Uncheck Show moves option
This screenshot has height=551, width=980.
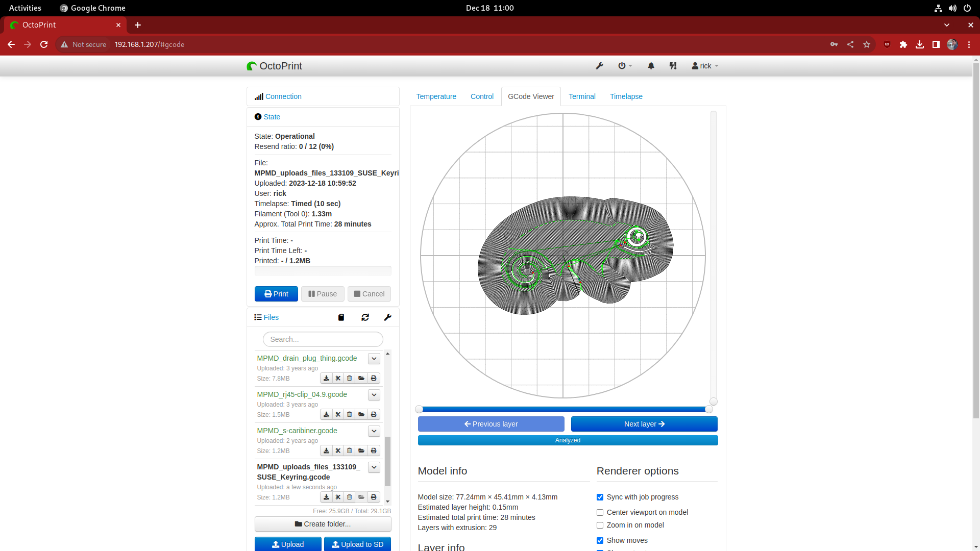tap(600, 540)
